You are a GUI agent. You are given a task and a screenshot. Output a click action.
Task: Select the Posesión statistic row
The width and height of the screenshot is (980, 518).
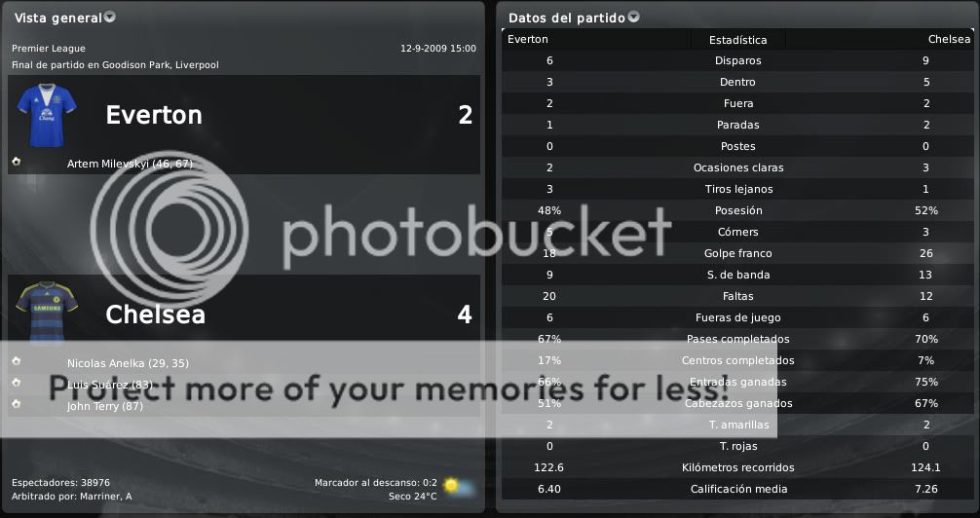(x=737, y=210)
